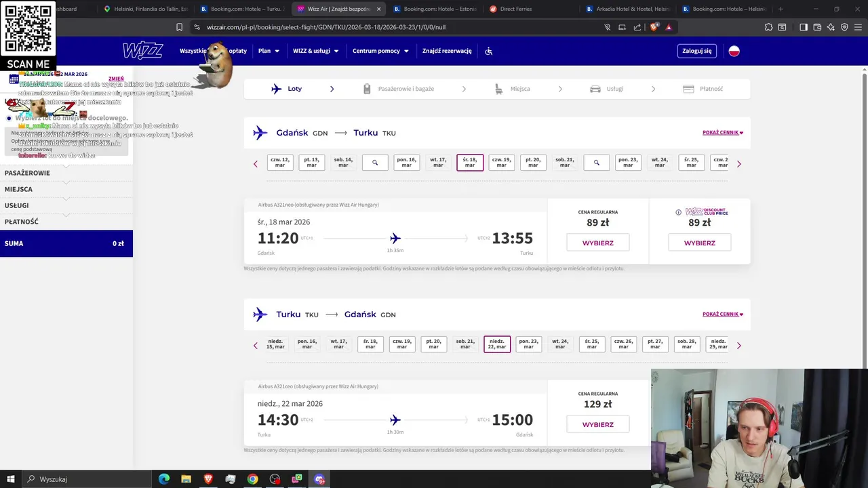
Task: Click the Brave icon in the taskbar
Action: (x=208, y=479)
